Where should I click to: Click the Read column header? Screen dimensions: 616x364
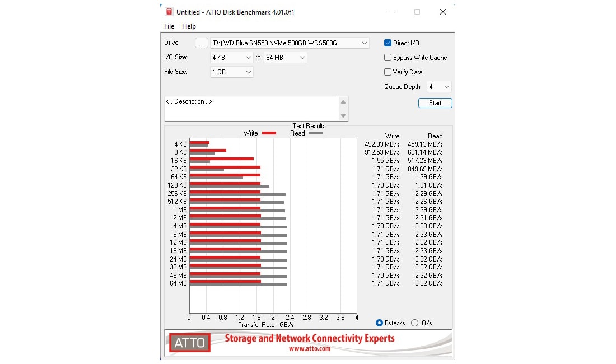pos(435,136)
